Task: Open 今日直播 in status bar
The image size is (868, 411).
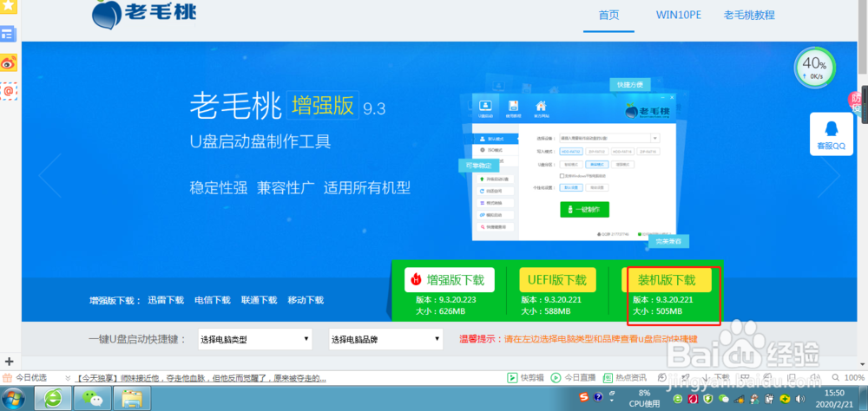Action: [x=573, y=378]
